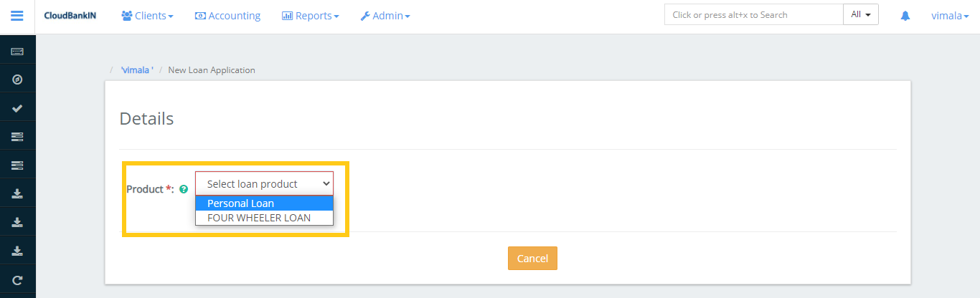Open the notifications bell
Screen dimensions: 980x298
[x=905, y=16]
